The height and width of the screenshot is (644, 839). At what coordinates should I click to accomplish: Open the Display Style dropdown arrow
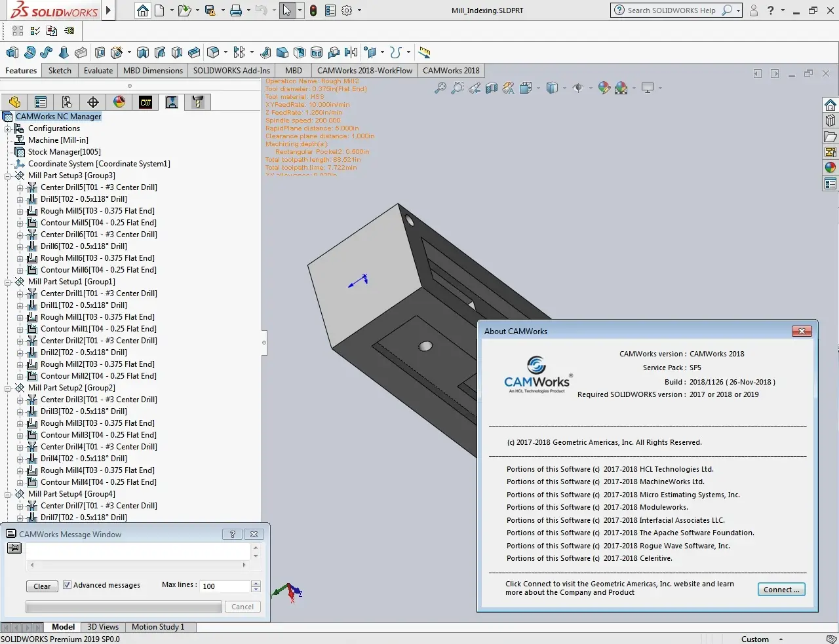click(x=565, y=88)
